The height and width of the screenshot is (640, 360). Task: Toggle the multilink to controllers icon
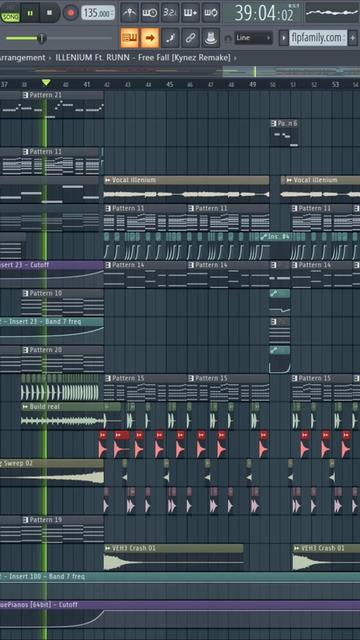point(211,38)
